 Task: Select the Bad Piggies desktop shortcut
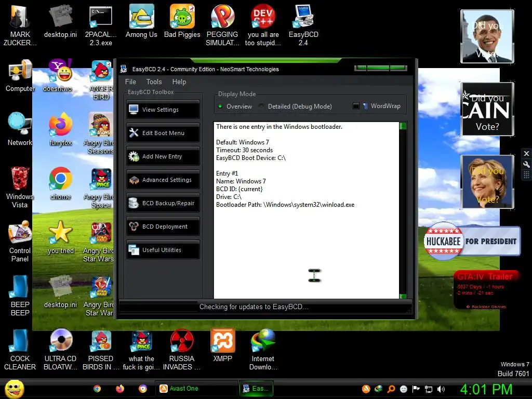tap(182, 21)
